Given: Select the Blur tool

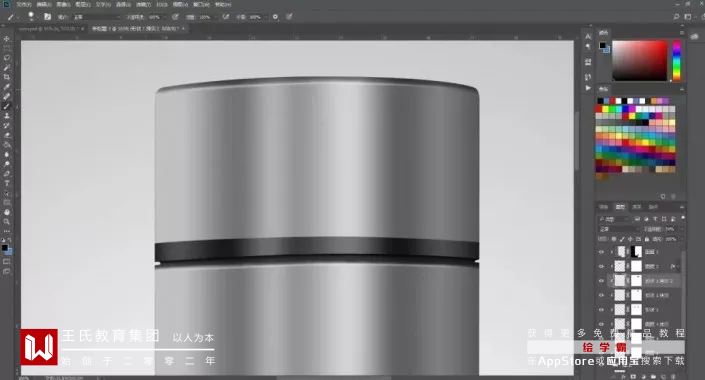Looking at the screenshot, I should (7, 154).
